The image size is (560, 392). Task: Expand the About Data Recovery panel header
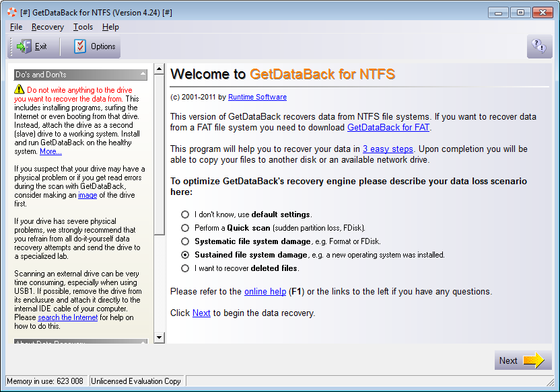[x=81, y=342]
